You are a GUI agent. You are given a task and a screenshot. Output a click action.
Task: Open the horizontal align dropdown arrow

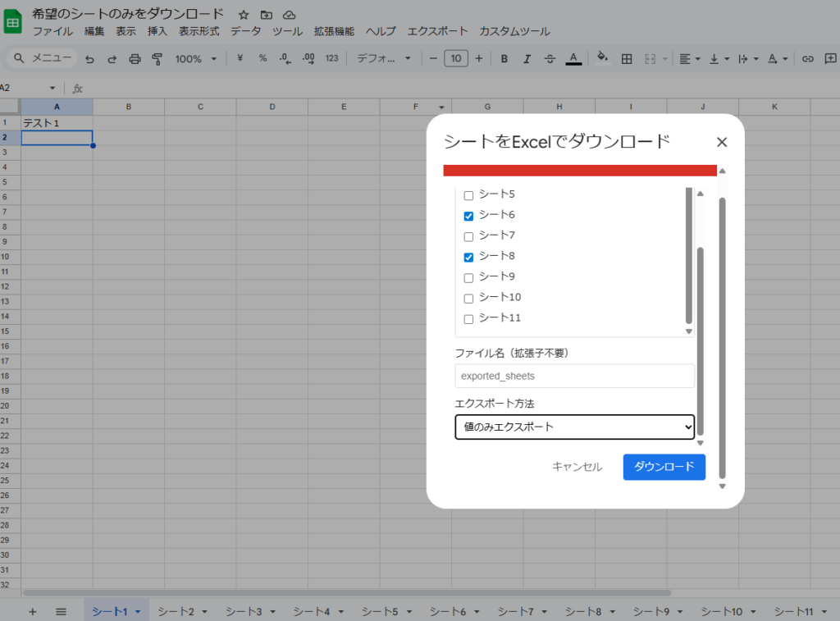(x=698, y=59)
